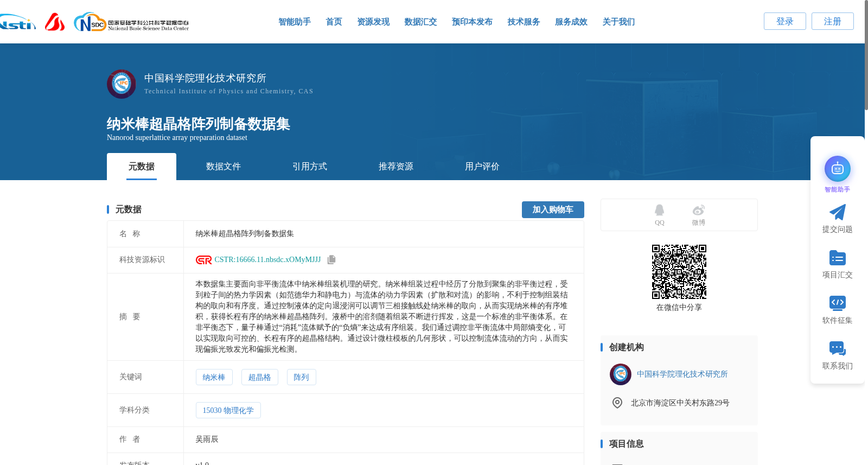Open the NSTI logo link
The image size is (868, 465).
[17, 22]
